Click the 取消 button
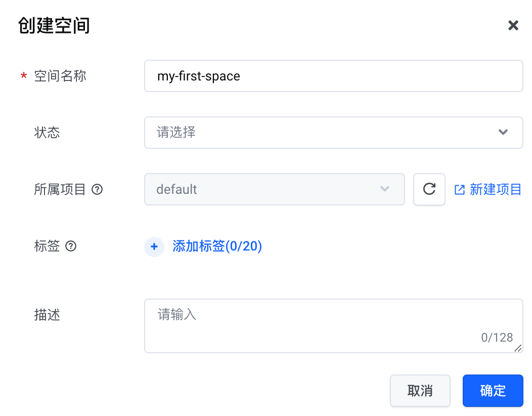This screenshot has width=532, height=416. (x=420, y=391)
